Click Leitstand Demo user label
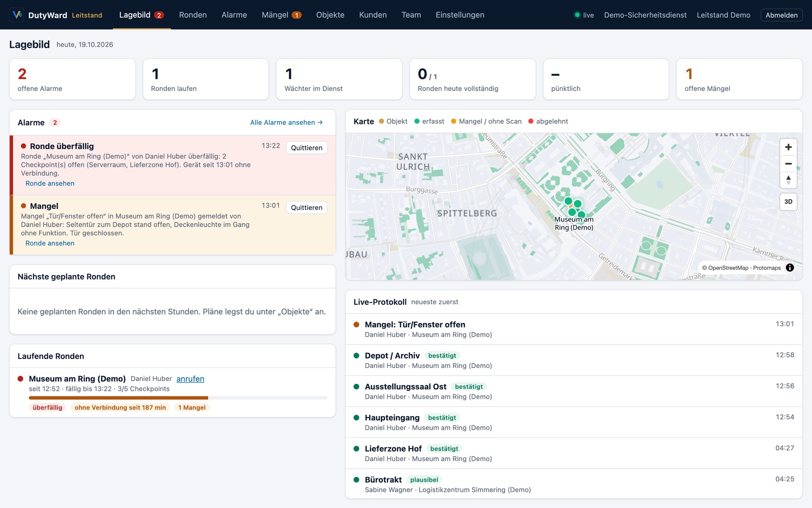This screenshot has width=812, height=508. click(723, 15)
